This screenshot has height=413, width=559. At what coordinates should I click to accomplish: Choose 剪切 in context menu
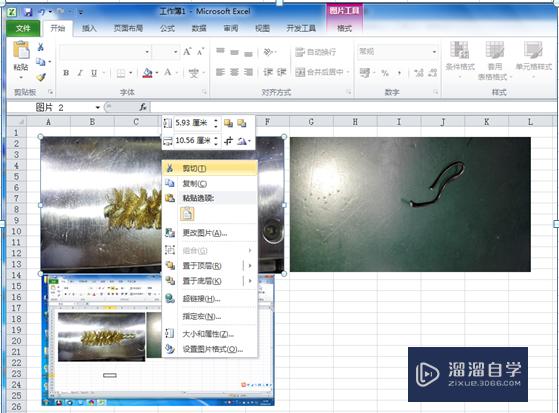pos(210,168)
